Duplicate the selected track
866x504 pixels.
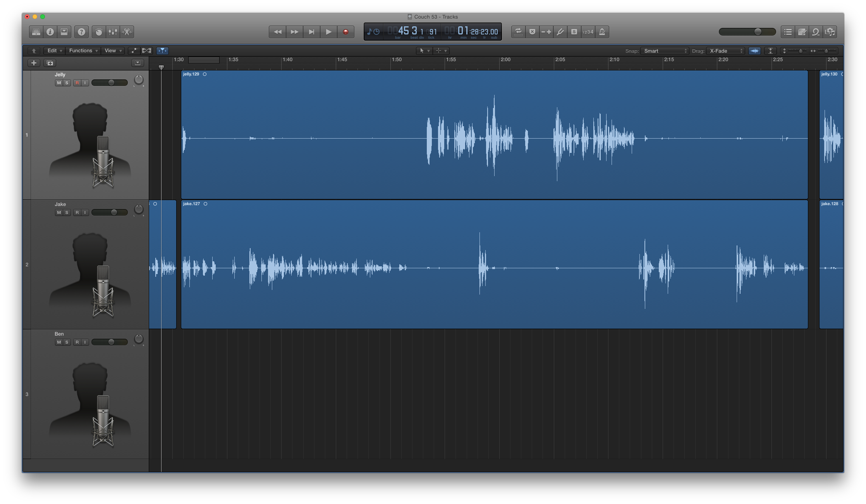(x=50, y=63)
